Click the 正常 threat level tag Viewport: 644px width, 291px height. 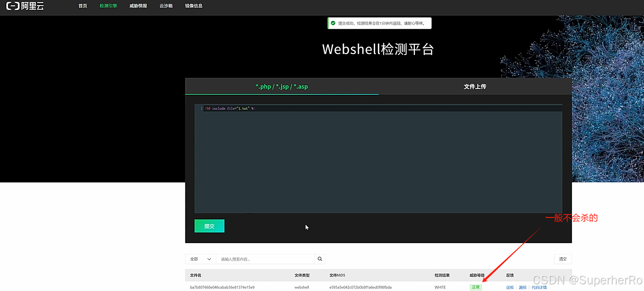tap(476, 287)
